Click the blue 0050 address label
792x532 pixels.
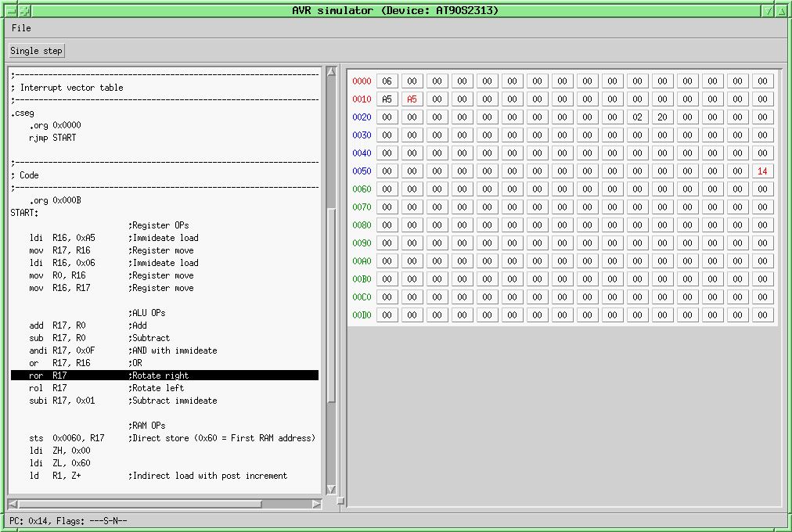tap(362, 171)
